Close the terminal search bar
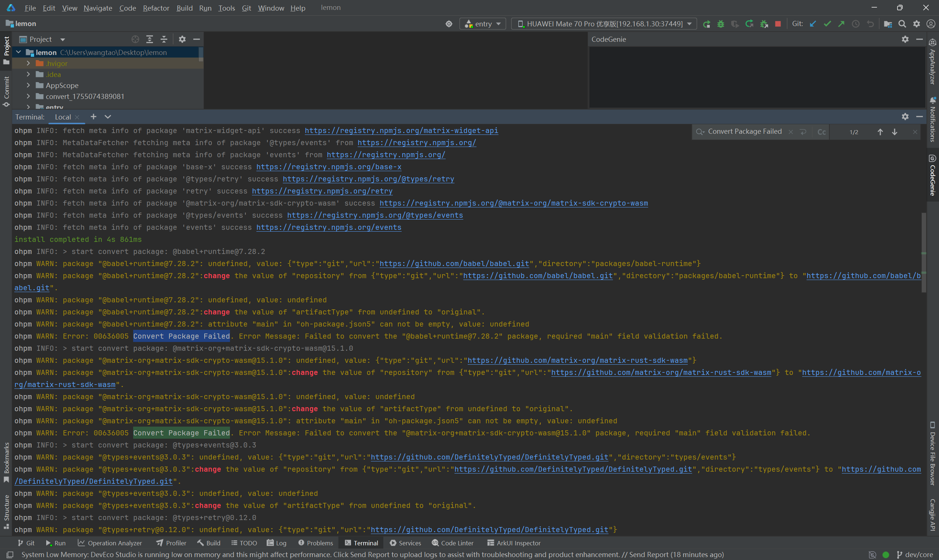Image resolution: width=939 pixels, height=560 pixels. click(x=915, y=132)
